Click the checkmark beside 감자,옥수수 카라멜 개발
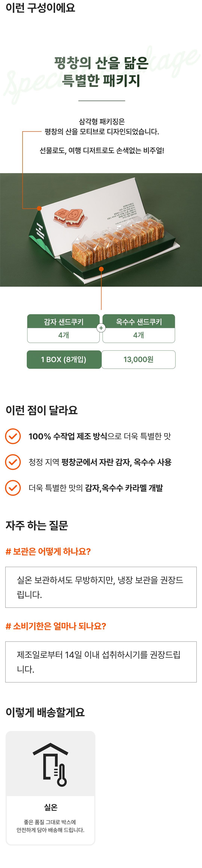The image size is (202, 868). [13, 488]
